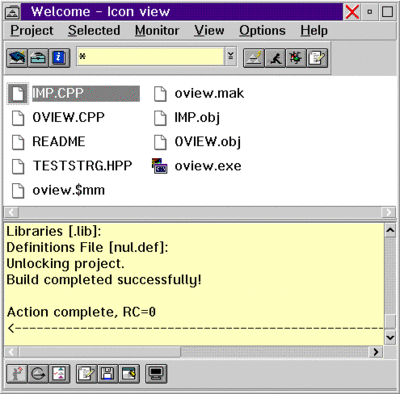Click the document icon beside README
Image resolution: width=400 pixels, height=394 pixels.
[x=18, y=142]
